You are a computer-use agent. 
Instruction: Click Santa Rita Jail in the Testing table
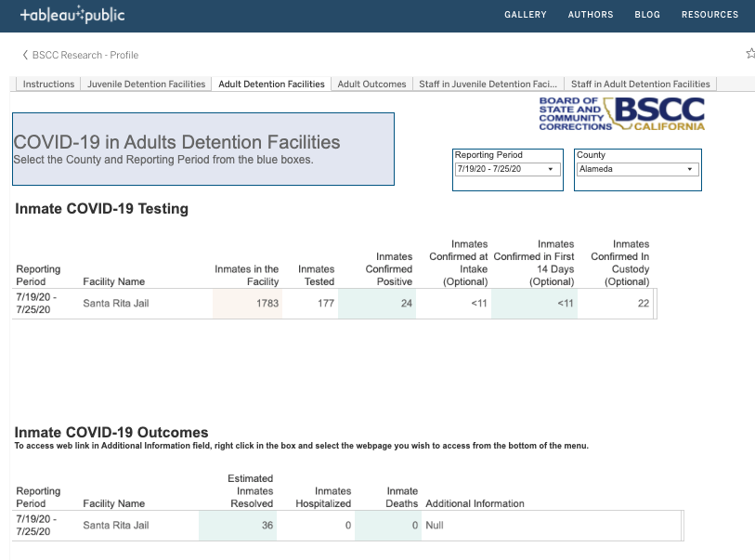(x=116, y=304)
